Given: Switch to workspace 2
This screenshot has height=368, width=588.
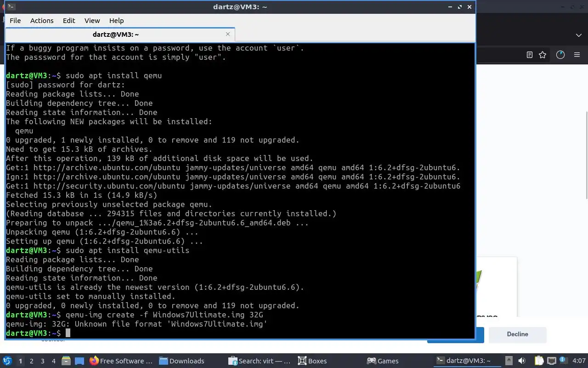Looking at the screenshot, I should tap(32, 361).
